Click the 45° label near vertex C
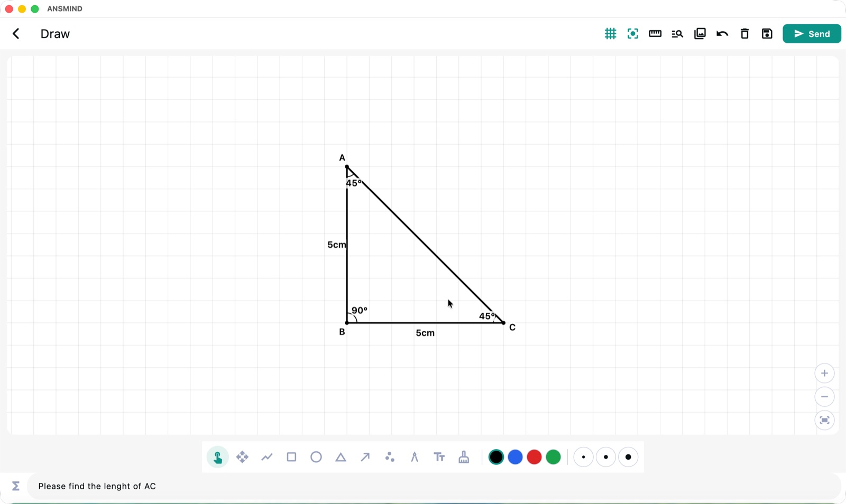The height and width of the screenshot is (504, 846). [x=487, y=316]
